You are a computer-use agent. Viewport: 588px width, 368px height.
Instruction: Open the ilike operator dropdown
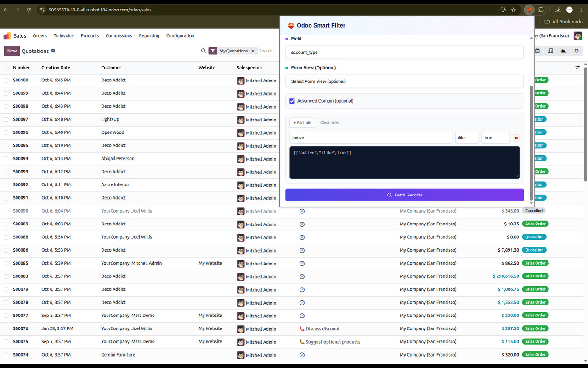click(467, 138)
